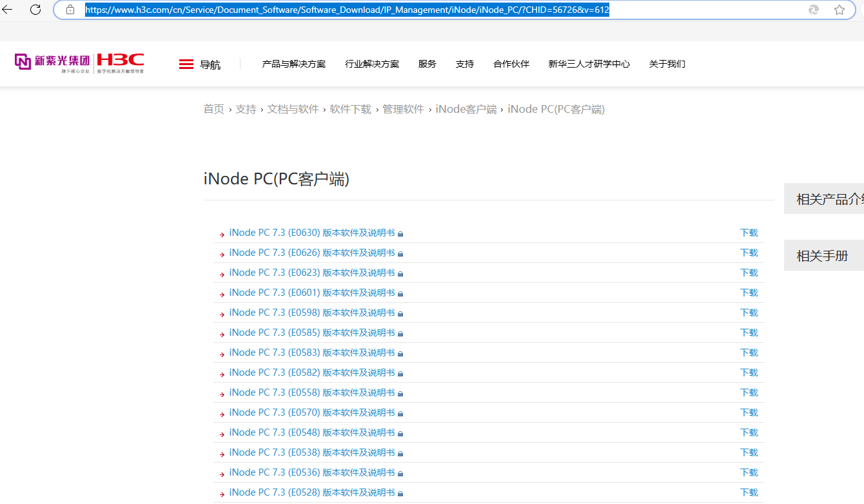Click 下载 for E0630 version
864x504 pixels.
tap(749, 233)
